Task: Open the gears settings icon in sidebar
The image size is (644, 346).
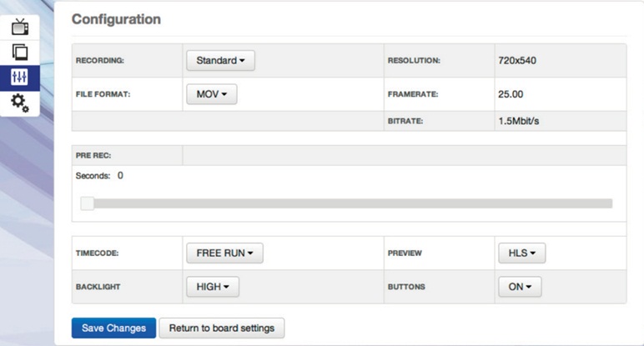Action: (x=19, y=103)
